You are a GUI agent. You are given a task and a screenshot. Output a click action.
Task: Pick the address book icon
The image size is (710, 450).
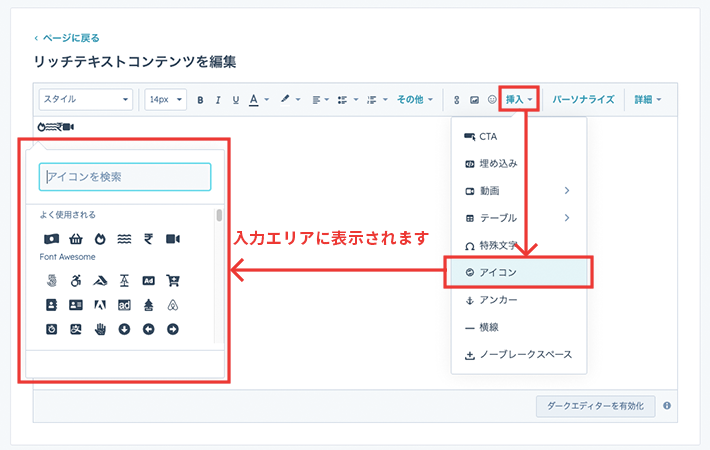tap(52, 305)
